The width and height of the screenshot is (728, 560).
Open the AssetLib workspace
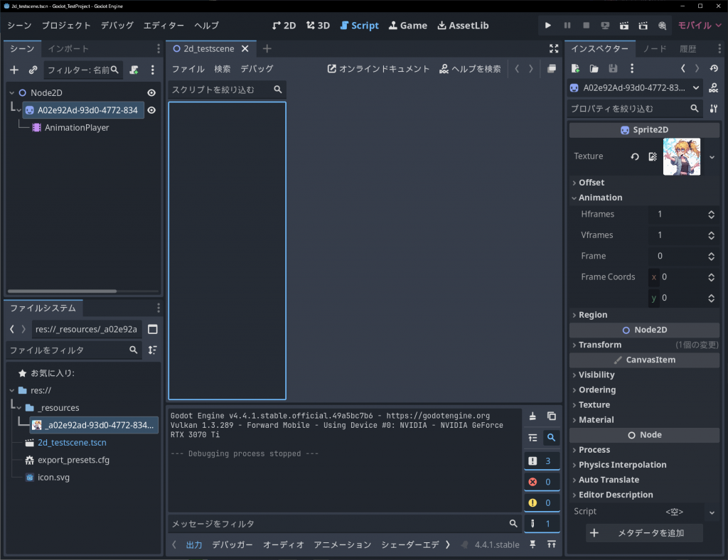click(463, 26)
